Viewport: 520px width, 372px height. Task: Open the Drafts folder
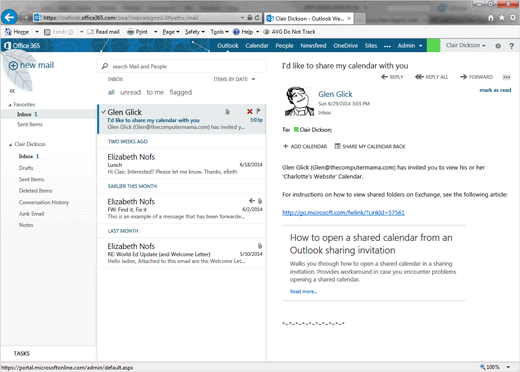pyautogui.click(x=26, y=168)
